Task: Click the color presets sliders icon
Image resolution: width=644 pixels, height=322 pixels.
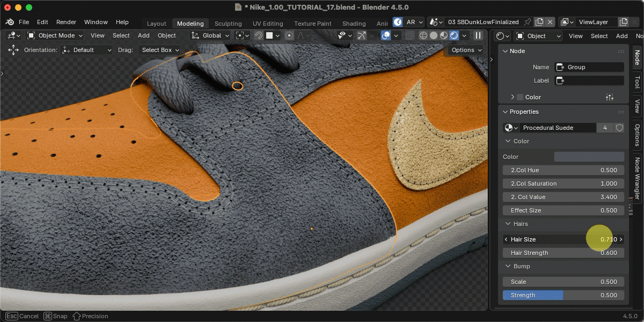Action: click(610, 97)
